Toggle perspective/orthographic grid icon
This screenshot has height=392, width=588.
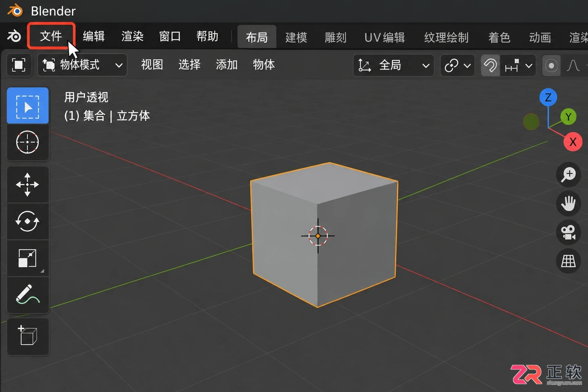point(568,261)
